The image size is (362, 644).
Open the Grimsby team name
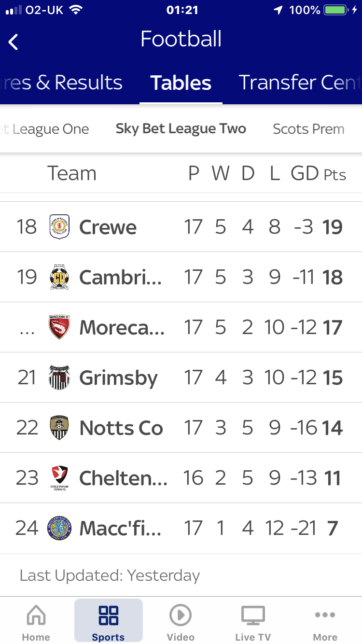(118, 378)
